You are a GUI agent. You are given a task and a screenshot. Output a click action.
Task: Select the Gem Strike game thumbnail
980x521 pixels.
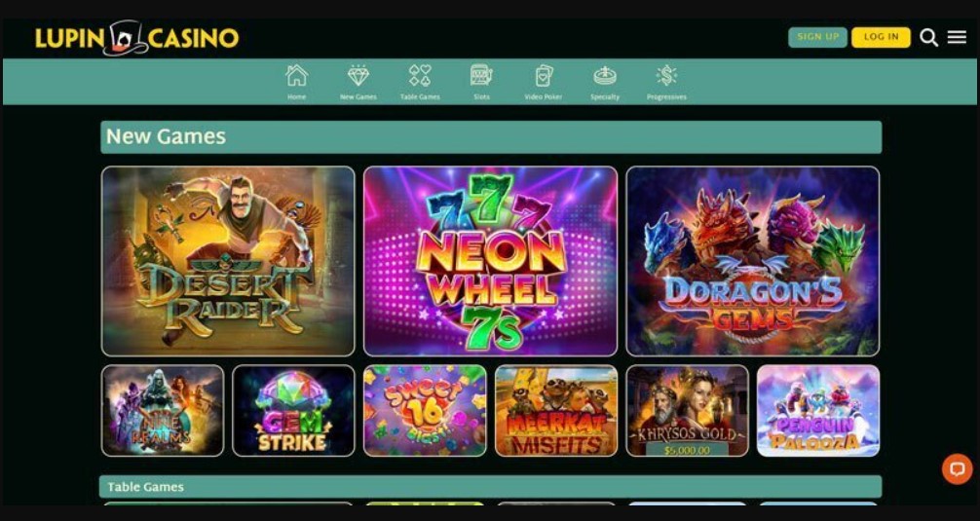pyautogui.click(x=294, y=410)
